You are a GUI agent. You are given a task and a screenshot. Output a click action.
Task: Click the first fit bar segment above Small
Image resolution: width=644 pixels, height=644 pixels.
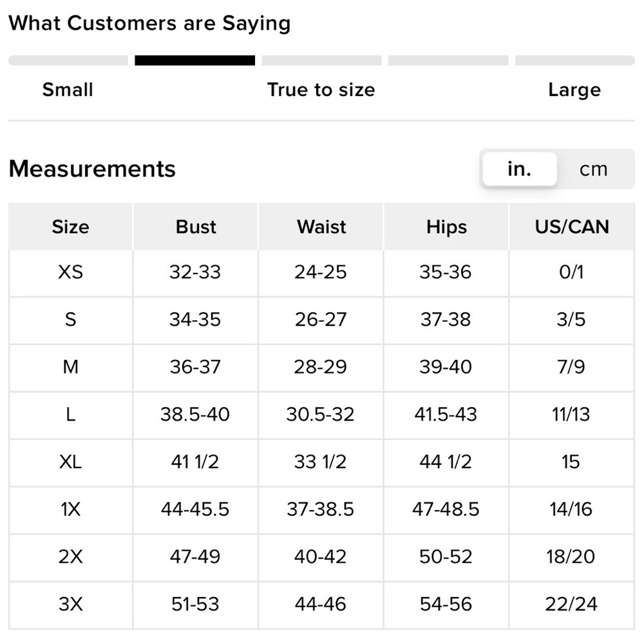point(68,61)
